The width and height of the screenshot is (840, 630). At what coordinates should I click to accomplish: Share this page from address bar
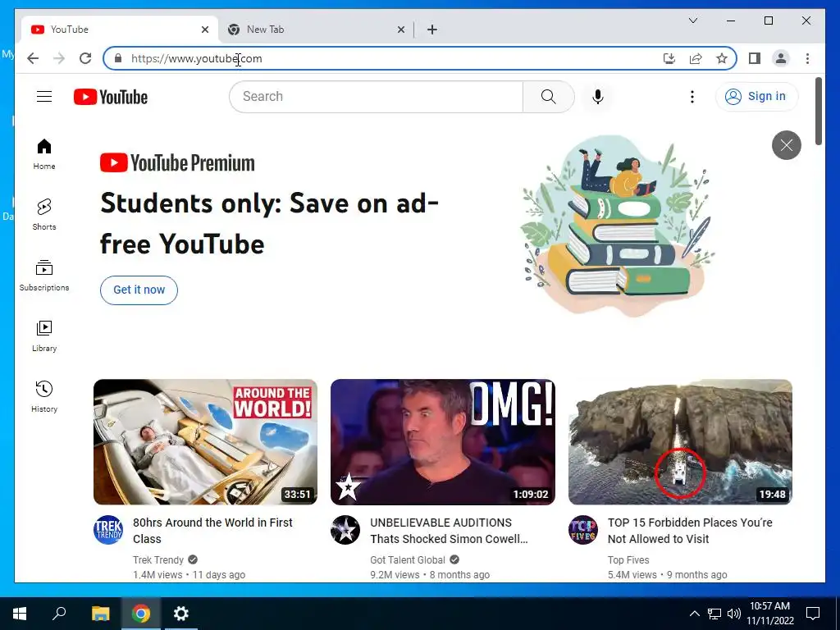[696, 58]
